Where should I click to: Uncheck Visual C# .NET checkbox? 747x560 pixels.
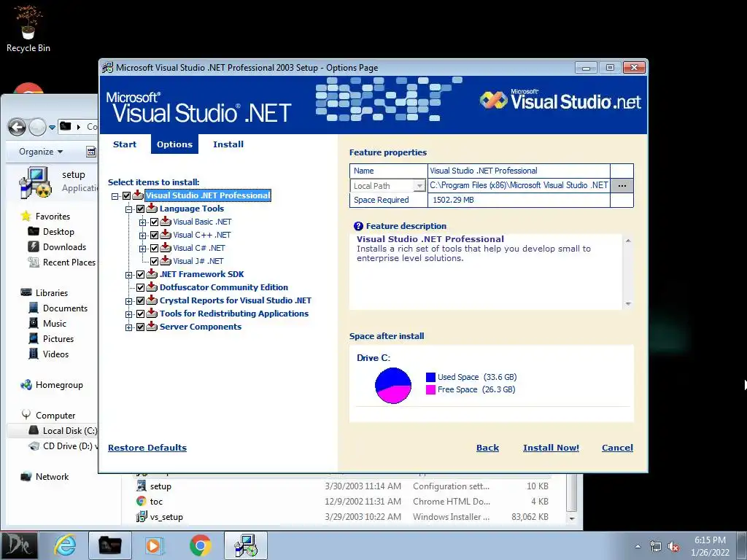pos(154,248)
